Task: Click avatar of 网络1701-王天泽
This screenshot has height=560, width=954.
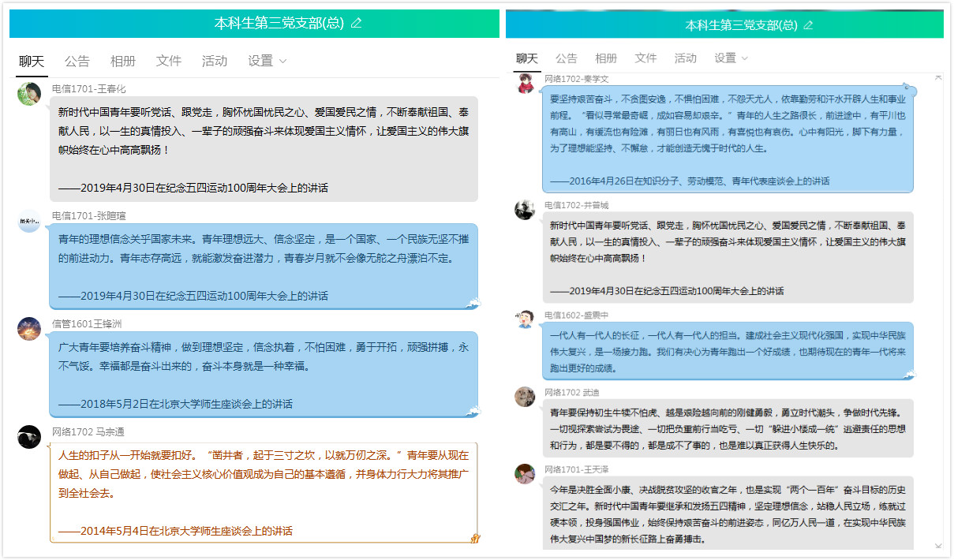Action: point(525,473)
